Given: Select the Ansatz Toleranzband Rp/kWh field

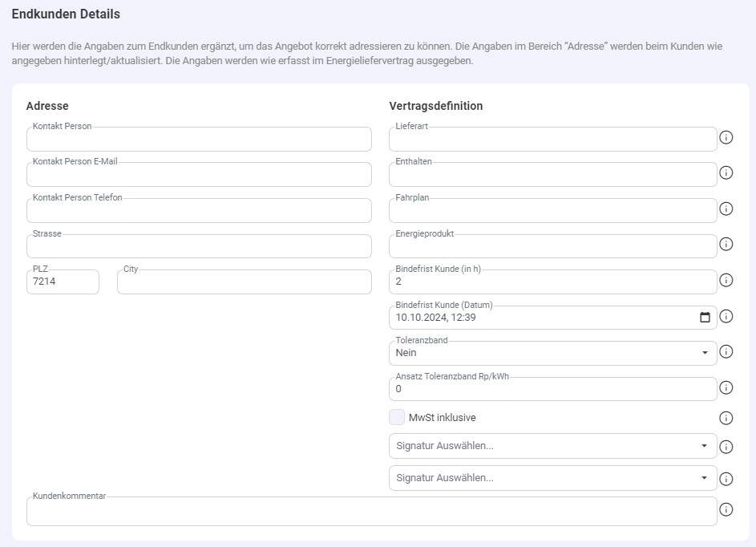Looking at the screenshot, I should (x=552, y=389).
